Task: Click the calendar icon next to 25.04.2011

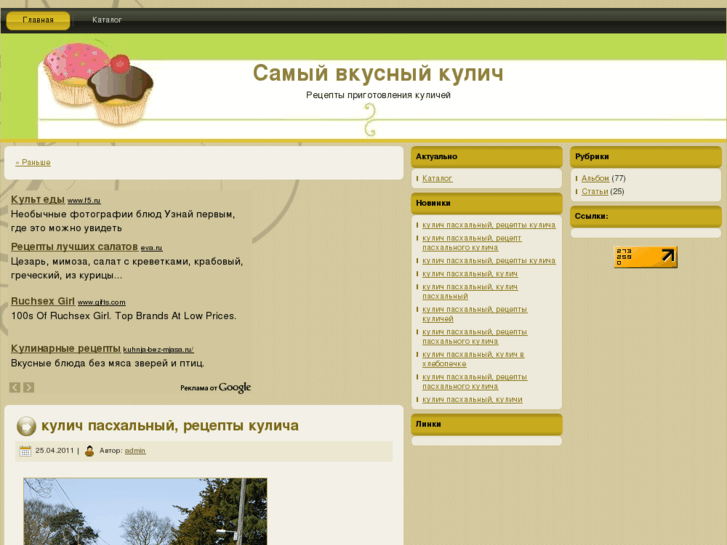Action: (x=25, y=451)
